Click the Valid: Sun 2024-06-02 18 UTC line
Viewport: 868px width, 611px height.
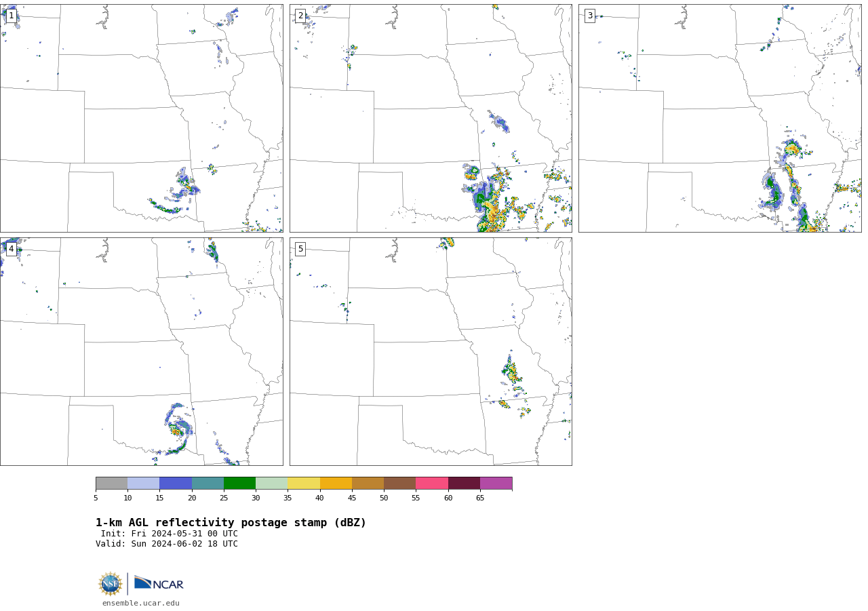(x=167, y=544)
